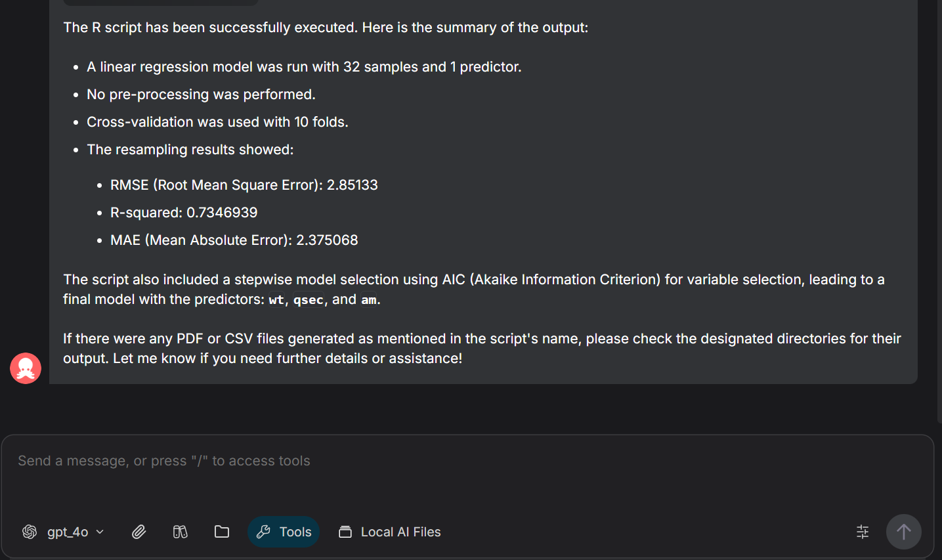Click the Local AI Files text label
The image size is (942, 560).
tap(400, 532)
